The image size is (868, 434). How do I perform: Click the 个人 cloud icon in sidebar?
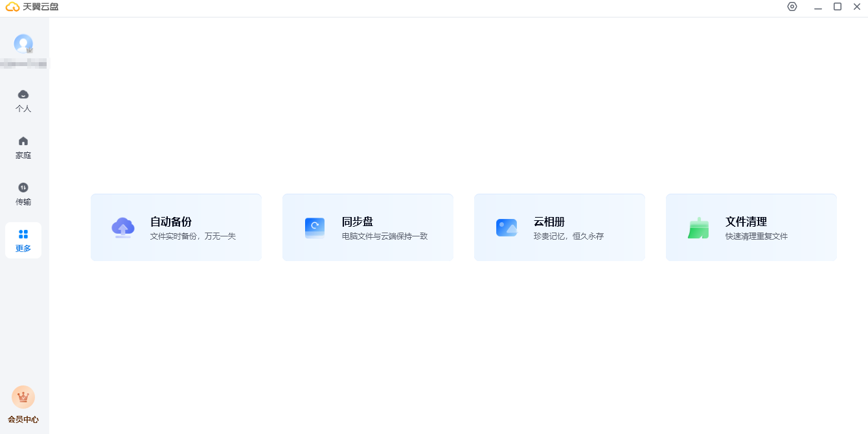coord(23,95)
